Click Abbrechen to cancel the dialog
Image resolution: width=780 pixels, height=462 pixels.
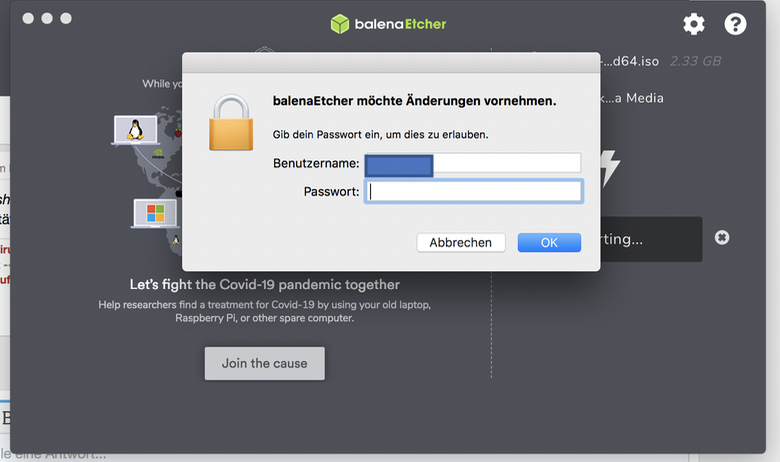[461, 243]
